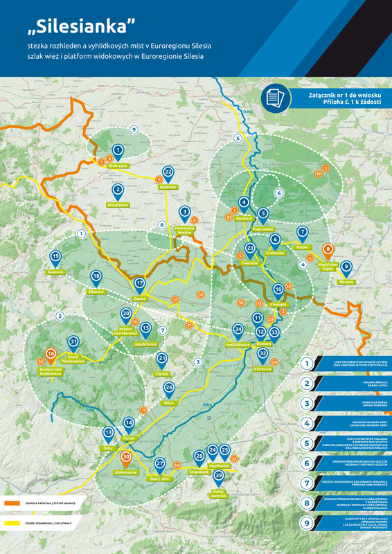Screen dimensions: 392x554
Task: Select legend entry 4 Hraniční meandry Odry
Action: (x=346, y=423)
